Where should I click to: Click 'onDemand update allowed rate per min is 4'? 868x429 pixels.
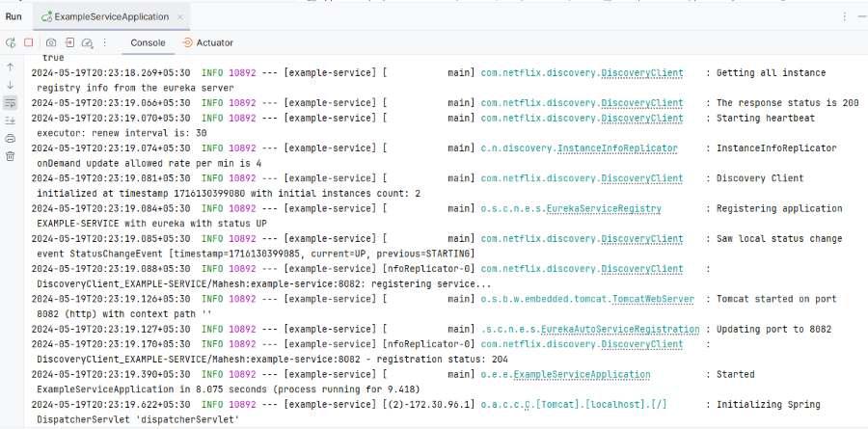(149, 163)
